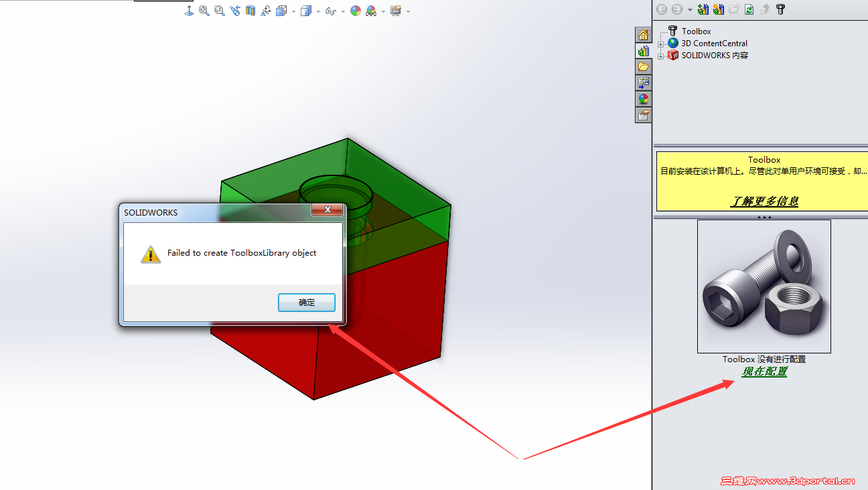Click the Forward arrow in Design Library
This screenshot has width=868, height=490.
click(x=677, y=9)
